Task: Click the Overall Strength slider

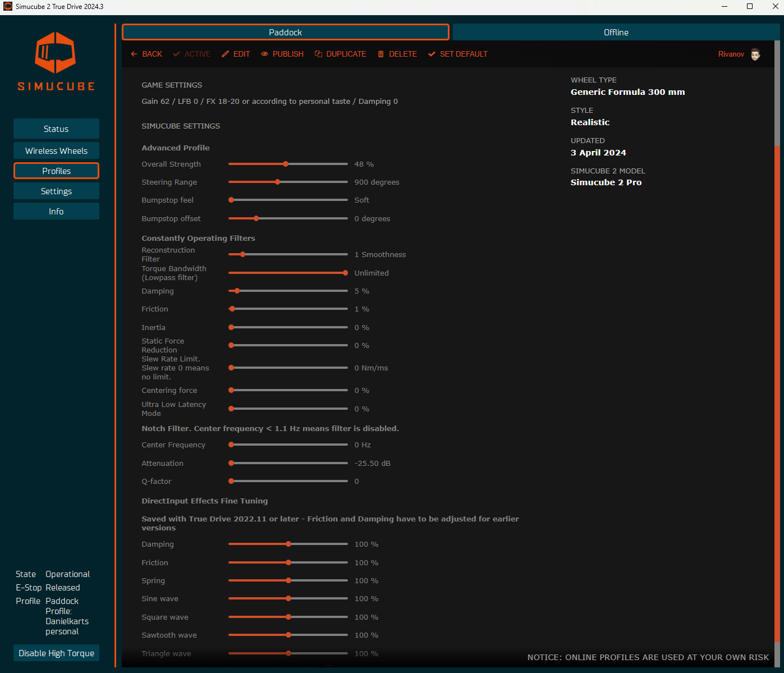Action: (288, 164)
